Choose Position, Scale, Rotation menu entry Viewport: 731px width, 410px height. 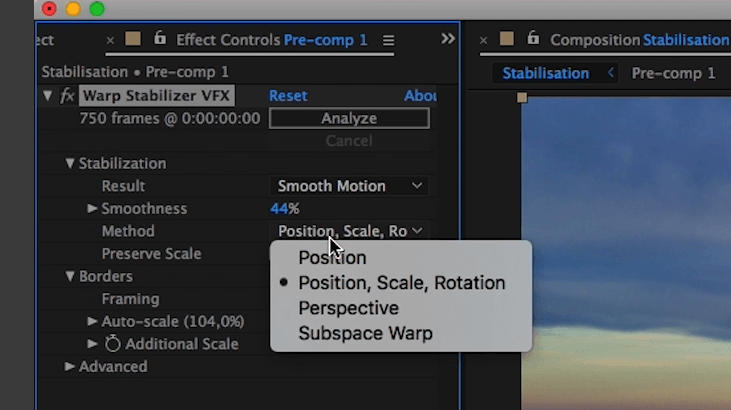pyautogui.click(x=400, y=283)
